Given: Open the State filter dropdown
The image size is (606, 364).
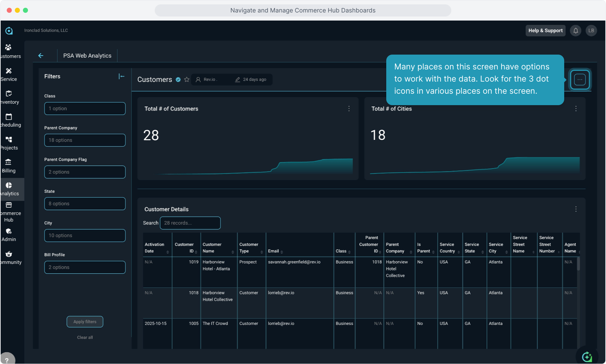Looking at the screenshot, I should coord(85,204).
